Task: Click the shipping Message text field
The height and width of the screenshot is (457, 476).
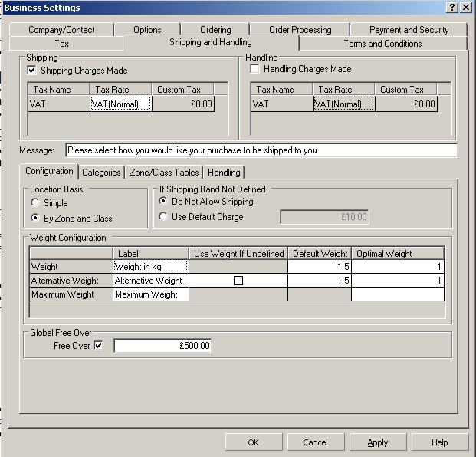Action: click(261, 150)
